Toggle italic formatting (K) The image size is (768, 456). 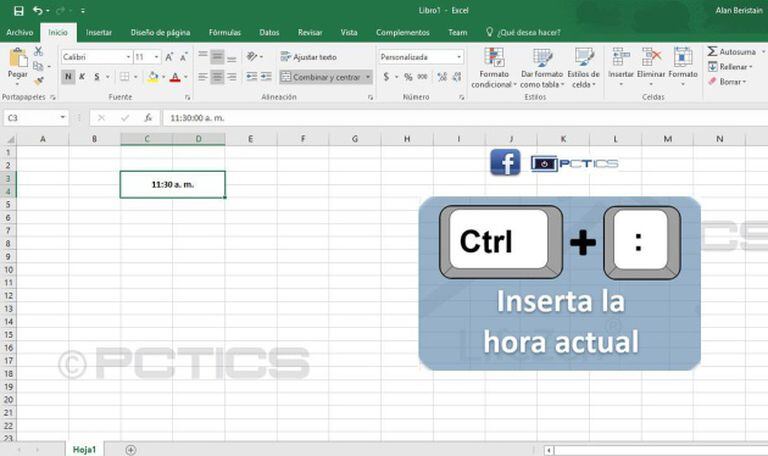(x=82, y=77)
